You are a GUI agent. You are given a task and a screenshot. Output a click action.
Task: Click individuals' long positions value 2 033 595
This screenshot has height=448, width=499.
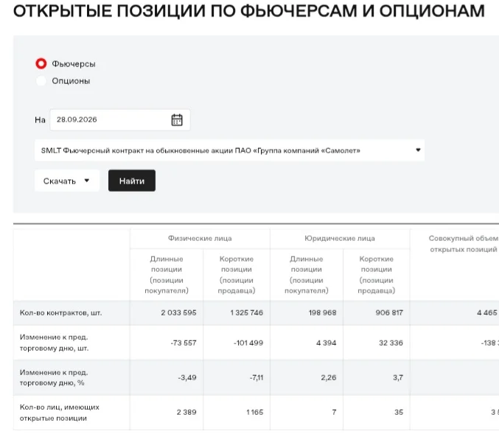pyautogui.click(x=178, y=312)
